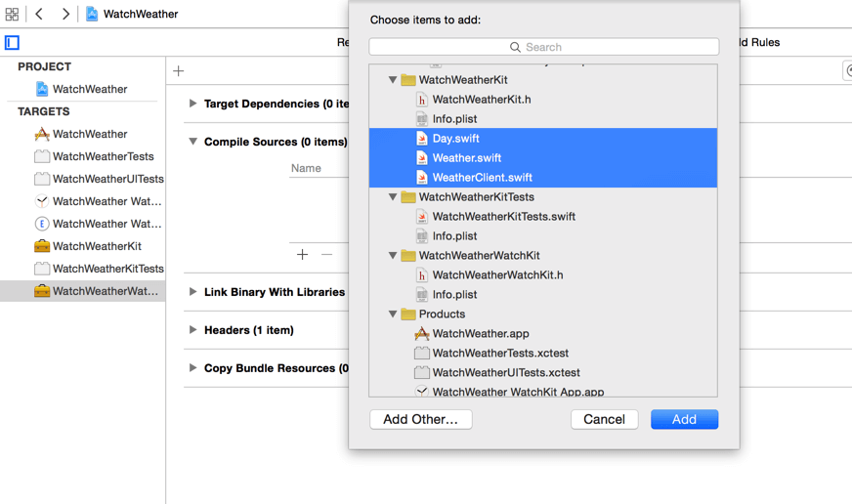Select WatchWeatherTests target in sidebar
852x504 pixels.
pos(103,156)
